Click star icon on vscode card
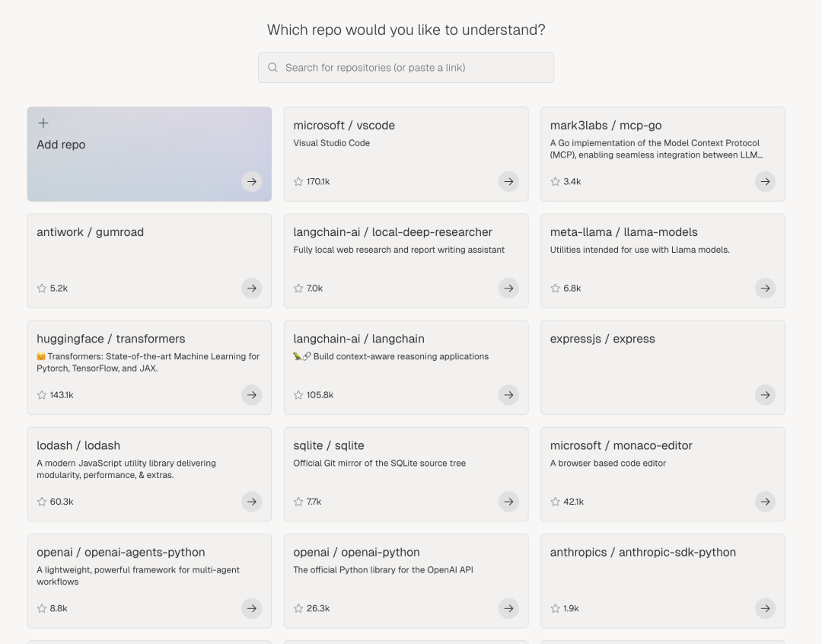The width and height of the screenshot is (822, 644). tap(298, 181)
